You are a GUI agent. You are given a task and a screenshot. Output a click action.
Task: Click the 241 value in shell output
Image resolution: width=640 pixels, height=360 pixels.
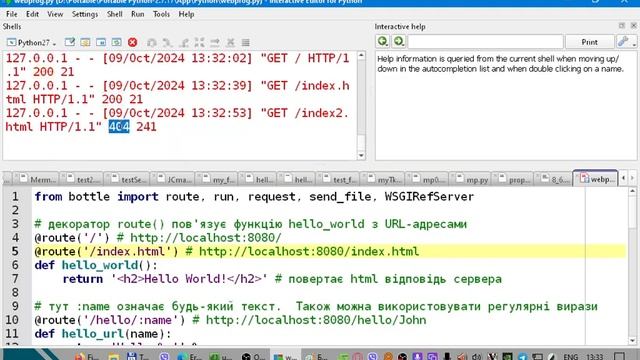click(146, 127)
